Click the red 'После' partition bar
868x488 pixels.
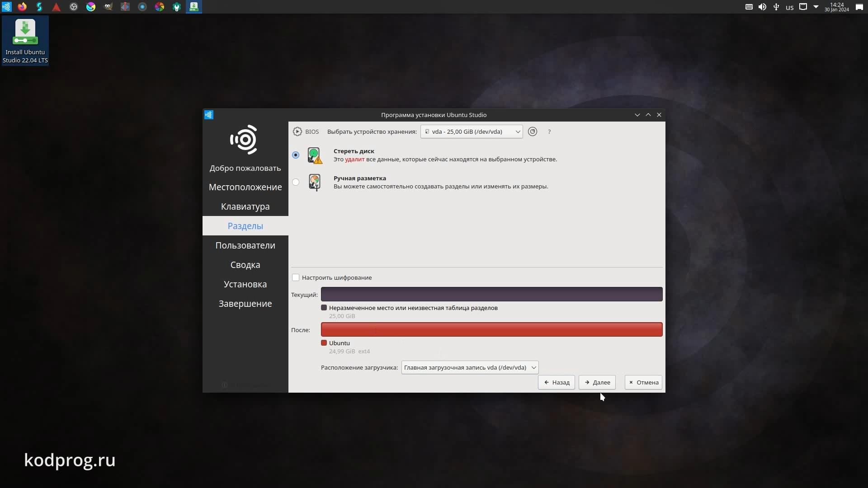click(x=492, y=329)
